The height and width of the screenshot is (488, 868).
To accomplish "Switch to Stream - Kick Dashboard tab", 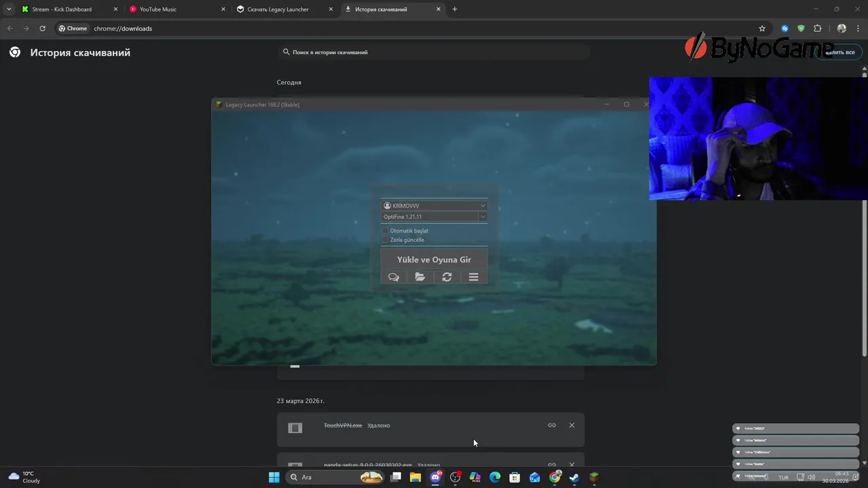I will [x=62, y=9].
